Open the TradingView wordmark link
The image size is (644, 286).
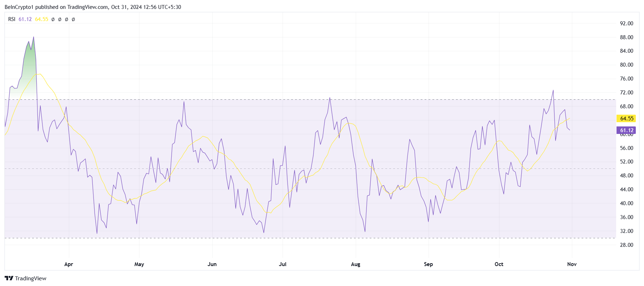pyautogui.click(x=31, y=278)
